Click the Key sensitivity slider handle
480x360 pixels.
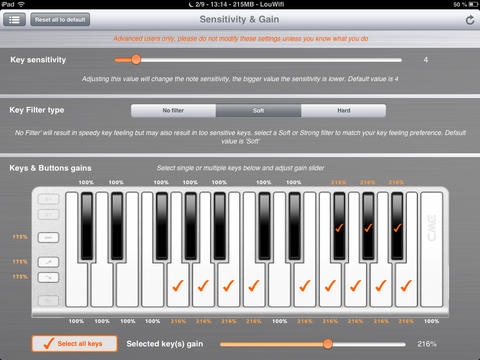(x=136, y=60)
